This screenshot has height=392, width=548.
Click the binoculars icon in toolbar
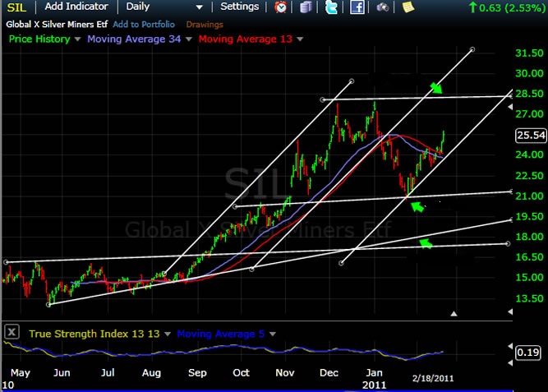(x=383, y=7)
